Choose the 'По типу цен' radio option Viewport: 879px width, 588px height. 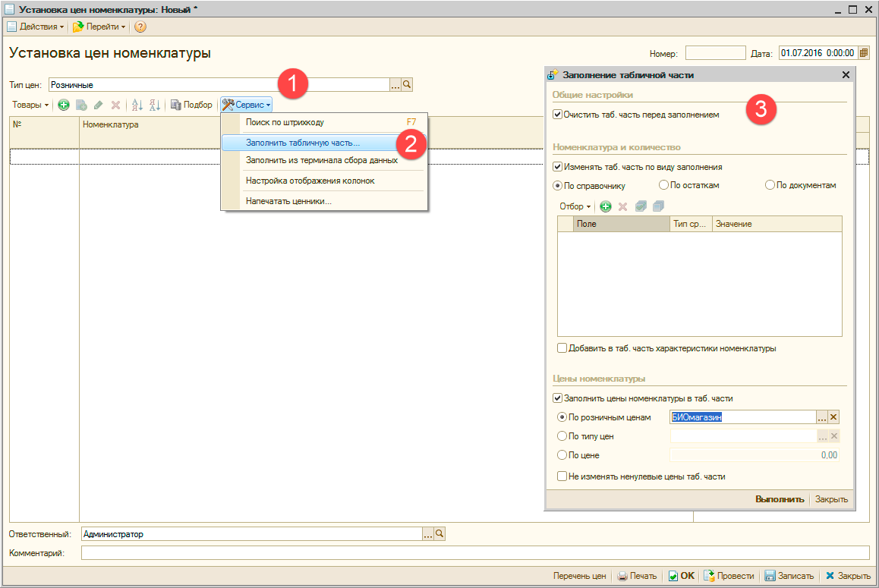click(x=562, y=436)
